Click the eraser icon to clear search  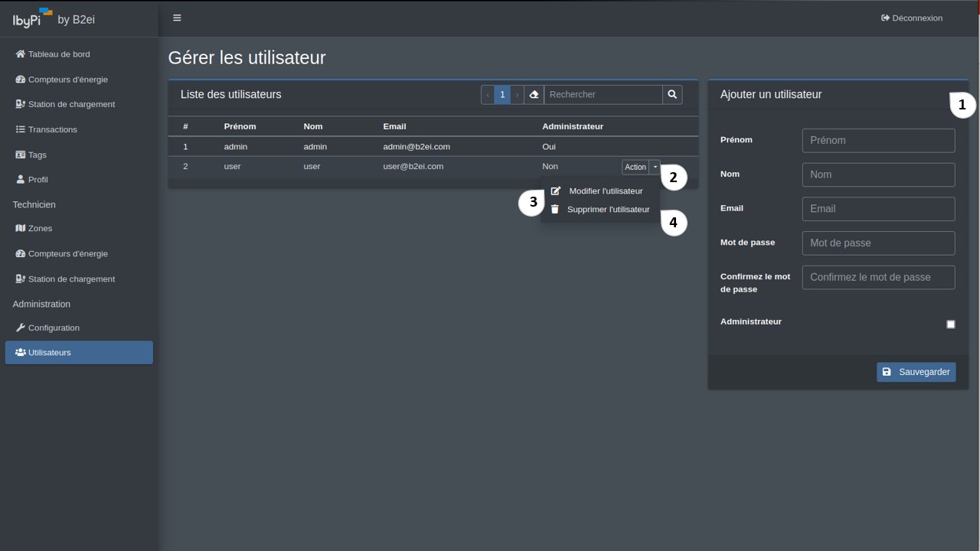pyautogui.click(x=534, y=94)
